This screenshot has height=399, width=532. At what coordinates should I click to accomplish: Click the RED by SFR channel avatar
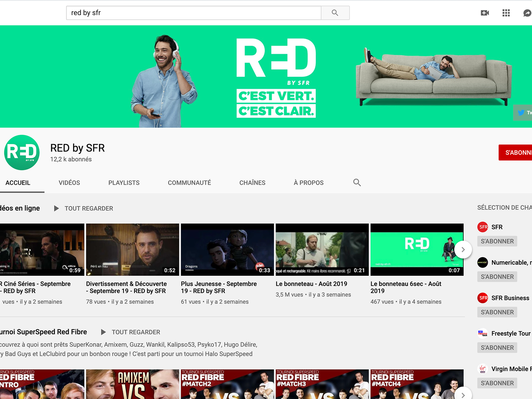tap(22, 152)
